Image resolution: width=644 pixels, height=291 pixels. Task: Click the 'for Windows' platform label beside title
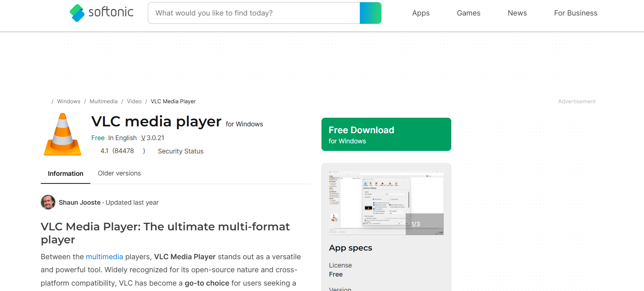244,124
